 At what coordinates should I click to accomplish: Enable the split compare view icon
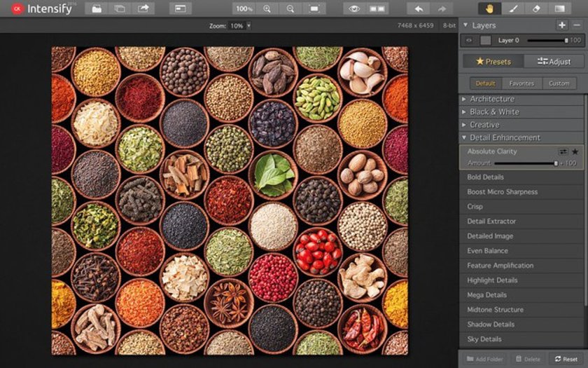click(377, 8)
